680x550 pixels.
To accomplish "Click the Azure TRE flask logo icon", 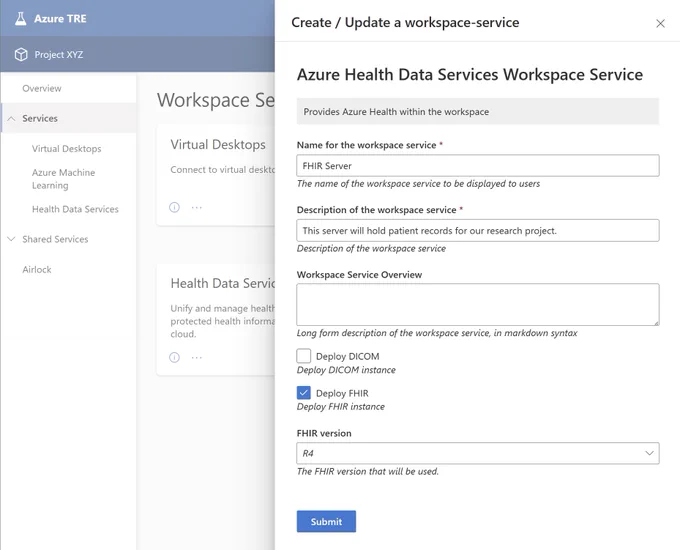I will (x=20, y=19).
